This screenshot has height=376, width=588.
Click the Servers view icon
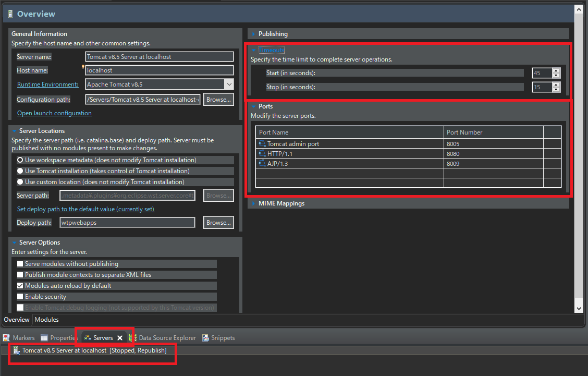(88, 338)
